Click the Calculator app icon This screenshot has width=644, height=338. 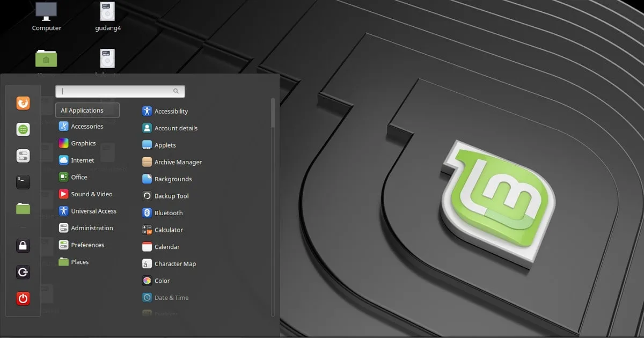pos(147,230)
